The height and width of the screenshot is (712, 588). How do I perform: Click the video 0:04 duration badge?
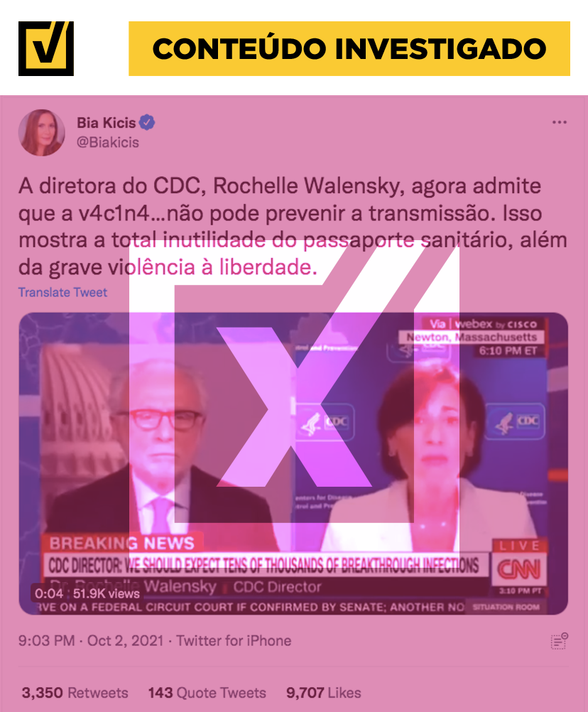(48, 593)
